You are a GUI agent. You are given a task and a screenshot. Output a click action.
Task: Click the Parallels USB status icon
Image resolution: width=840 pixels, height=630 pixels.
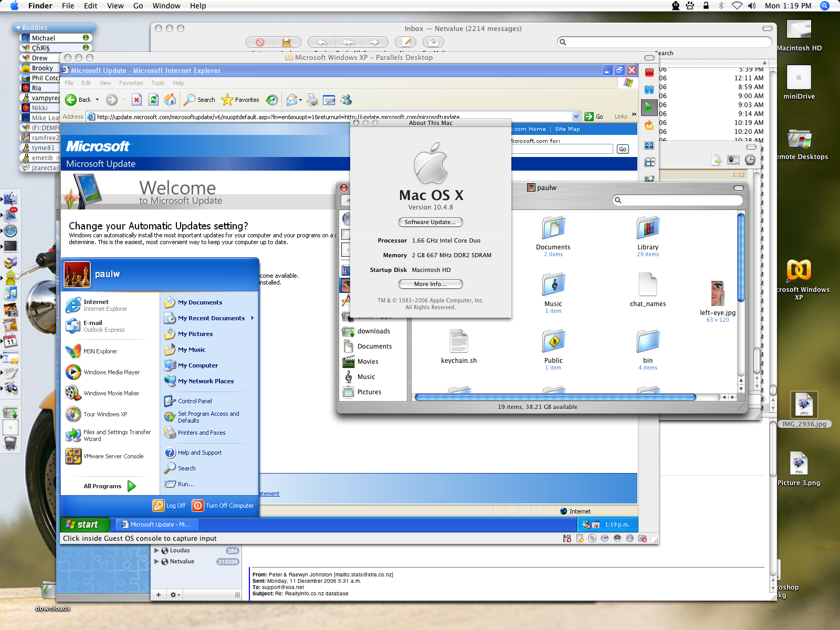[630, 538]
